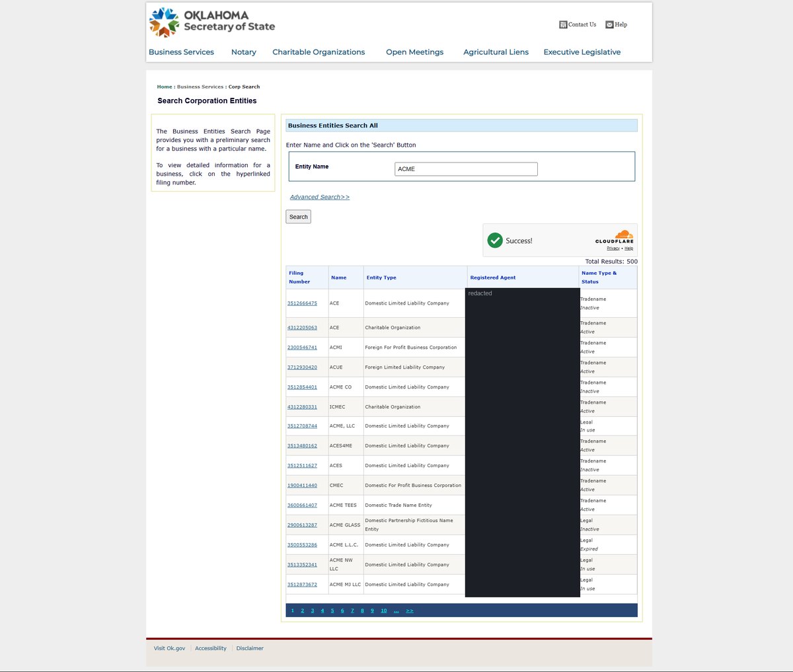The image size is (793, 672).
Task: Open filing number 3500553286 for ACME L.L.C.
Action: click(302, 545)
